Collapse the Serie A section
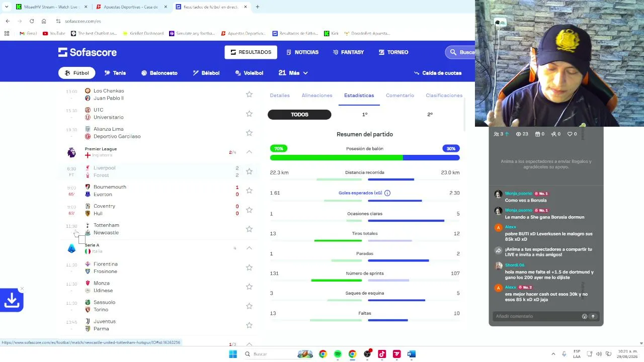This screenshot has width=644, height=362. 249,248
